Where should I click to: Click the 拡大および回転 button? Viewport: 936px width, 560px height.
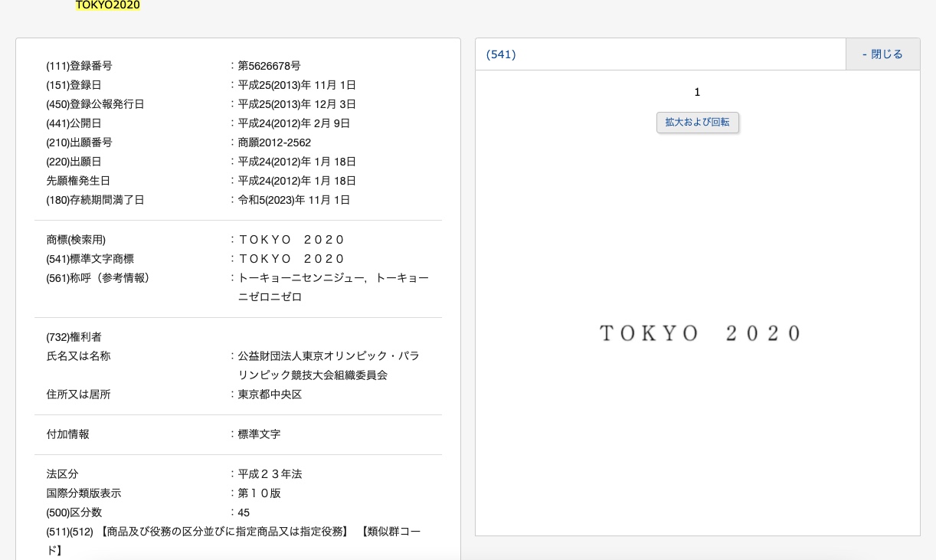697,123
